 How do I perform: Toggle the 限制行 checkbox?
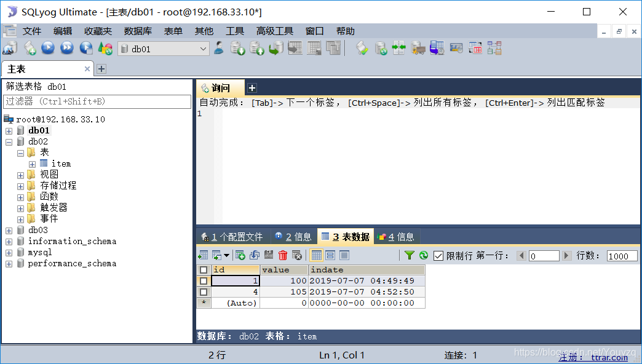(x=438, y=256)
